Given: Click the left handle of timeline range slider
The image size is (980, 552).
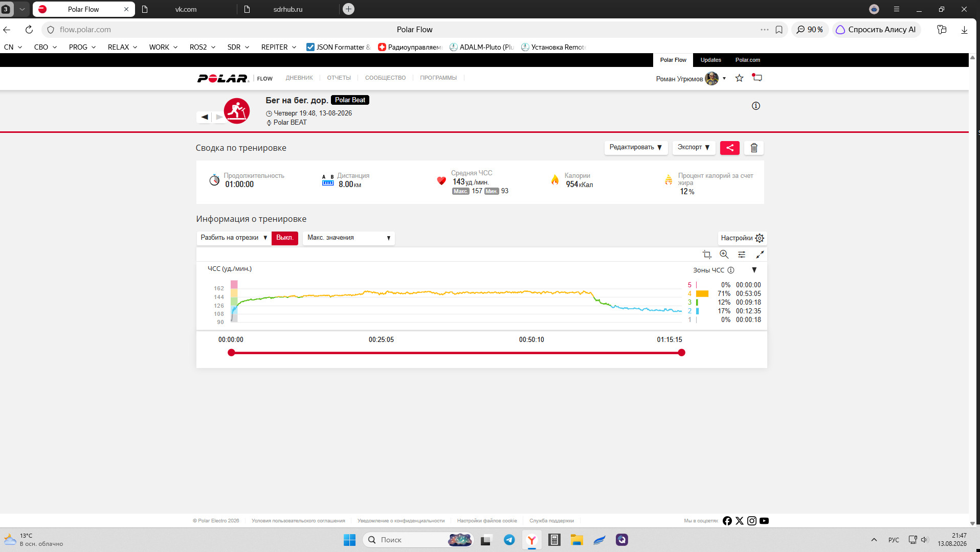Looking at the screenshot, I should tap(231, 353).
